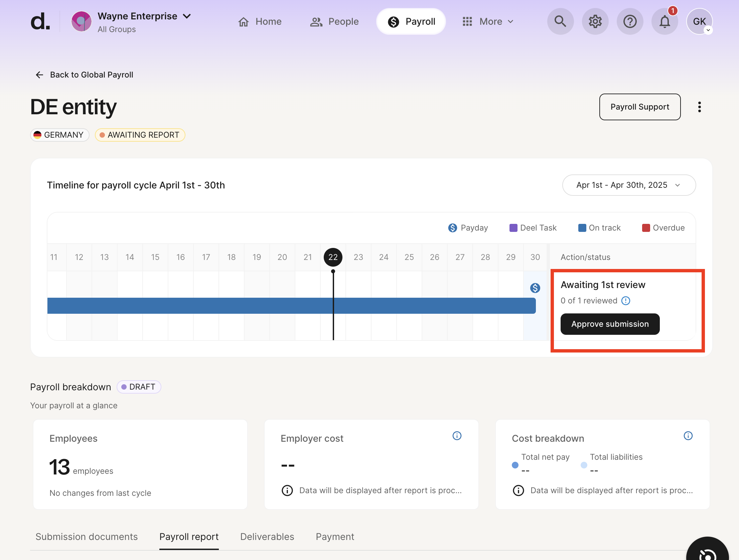Click the On track blue legend swatch
739x560 pixels.
click(x=582, y=228)
